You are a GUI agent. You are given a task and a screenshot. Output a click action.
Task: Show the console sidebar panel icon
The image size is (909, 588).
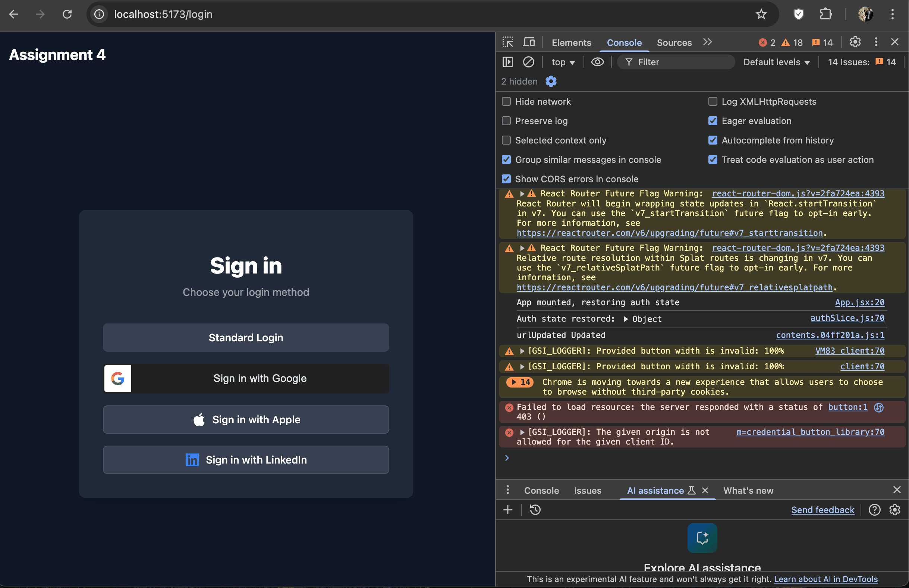507,62
